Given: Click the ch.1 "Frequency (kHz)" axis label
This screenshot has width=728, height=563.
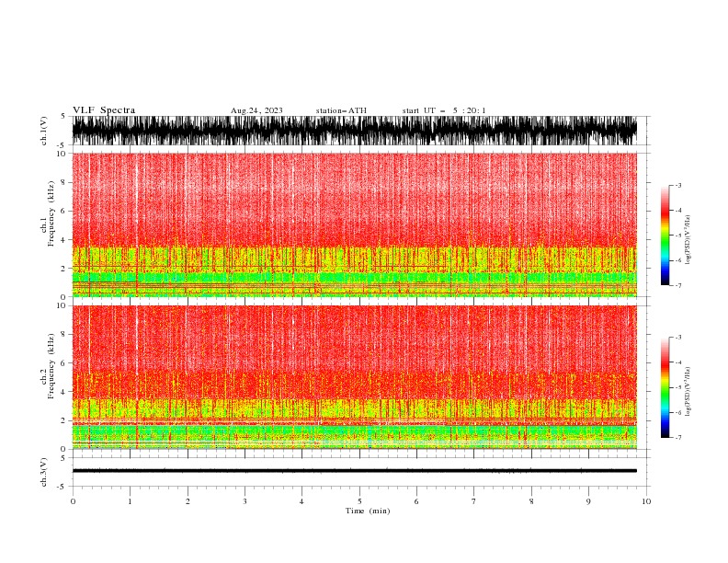Looking at the screenshot, I should 51,213.
